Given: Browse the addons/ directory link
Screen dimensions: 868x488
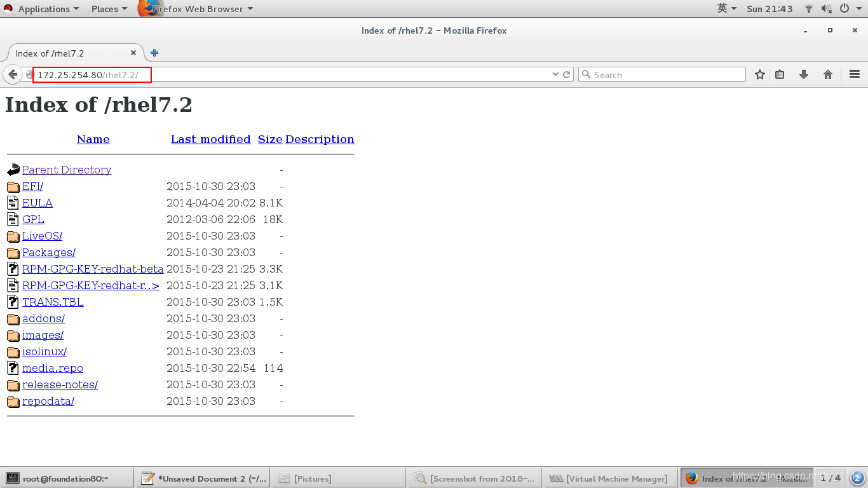Looking at the screenshot, I should pos(43,318).
